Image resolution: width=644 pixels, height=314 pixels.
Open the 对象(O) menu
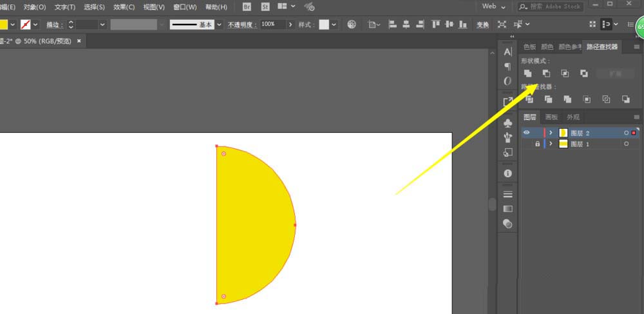pos(35,7)
